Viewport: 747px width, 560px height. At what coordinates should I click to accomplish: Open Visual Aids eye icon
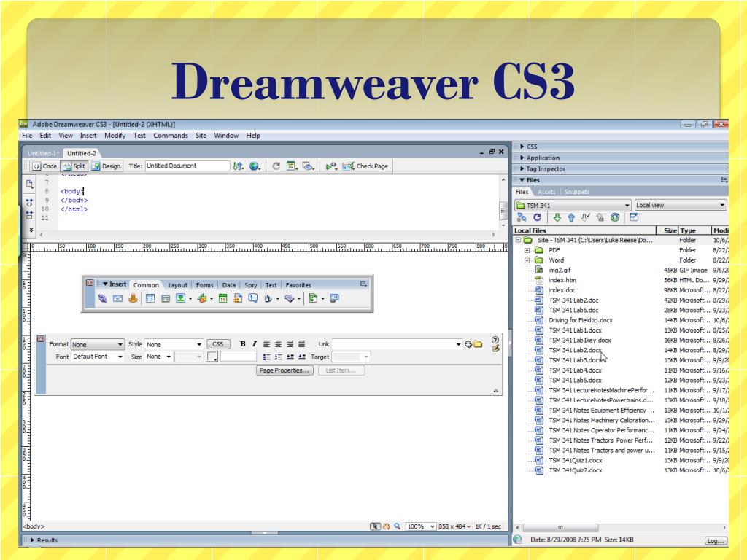(309, 166)
